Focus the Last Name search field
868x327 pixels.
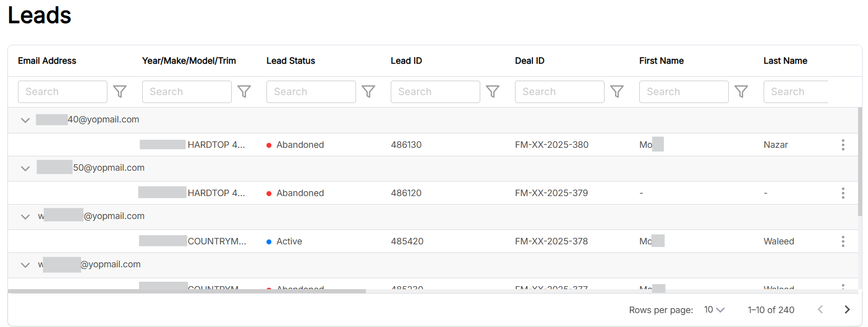click(x=796, y=92)
